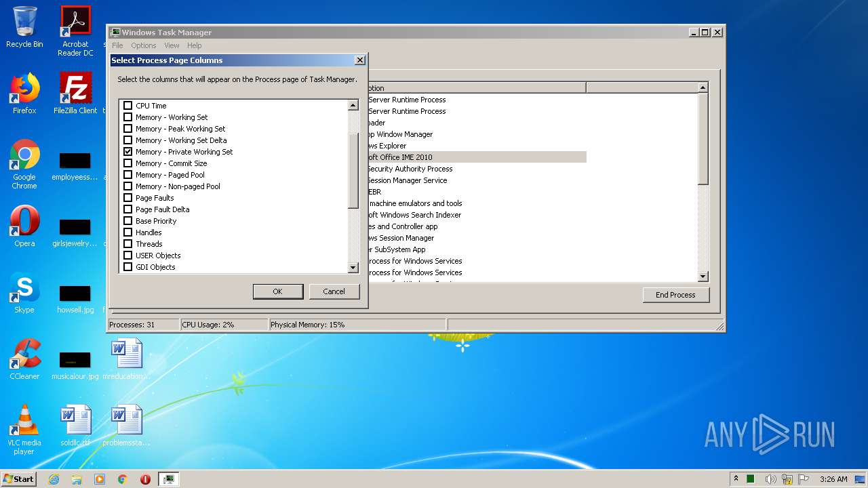Open CCleaner desktop shortcut

24,359
